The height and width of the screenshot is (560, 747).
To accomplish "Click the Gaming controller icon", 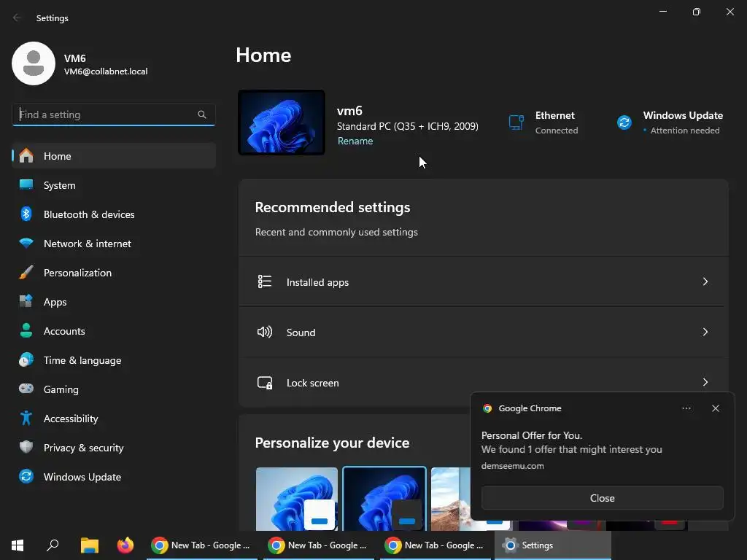I will (x=26, y=389).
